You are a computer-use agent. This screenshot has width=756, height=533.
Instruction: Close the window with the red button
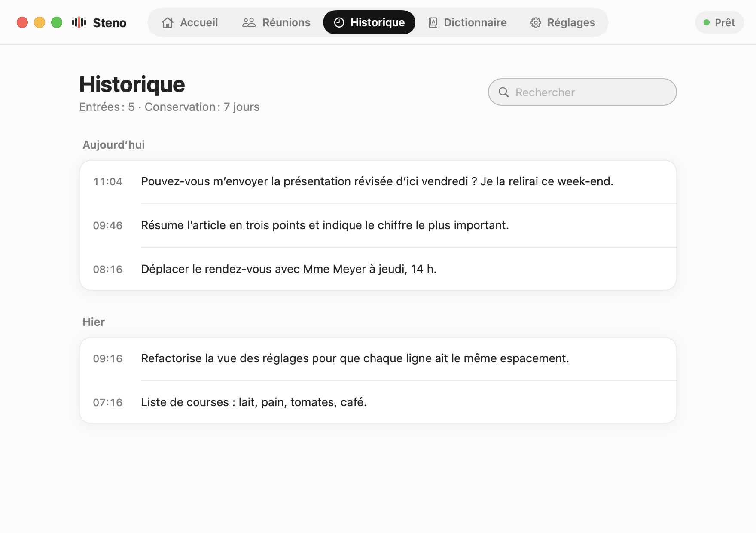(22, 22)
